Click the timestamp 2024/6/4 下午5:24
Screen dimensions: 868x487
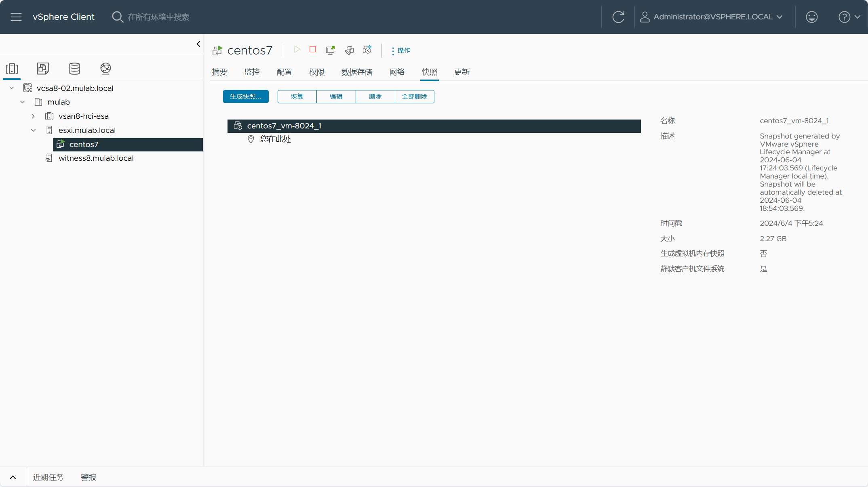pyautogui.click(x=791, y=223)
